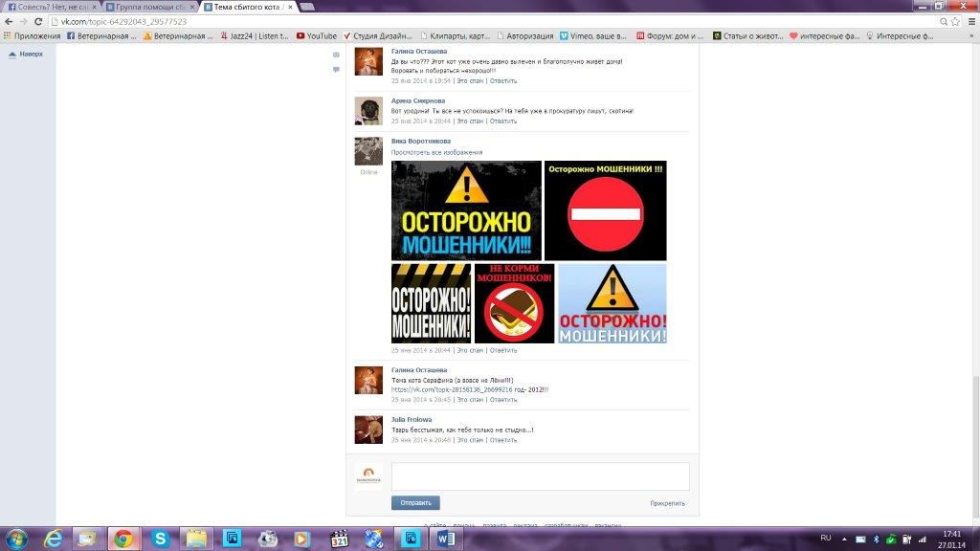
Task: Close the 'Тема сбитого кота' tab
Action: tap(290, 7)
